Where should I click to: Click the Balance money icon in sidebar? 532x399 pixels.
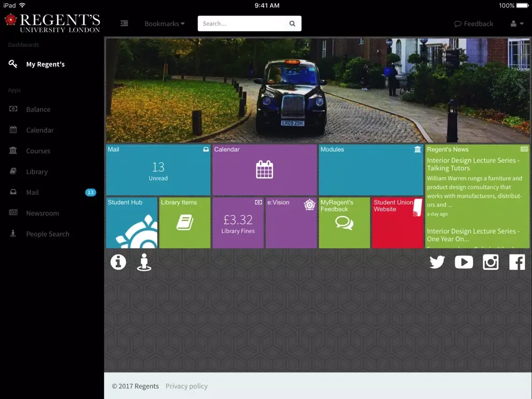click(x=13, y=109)
